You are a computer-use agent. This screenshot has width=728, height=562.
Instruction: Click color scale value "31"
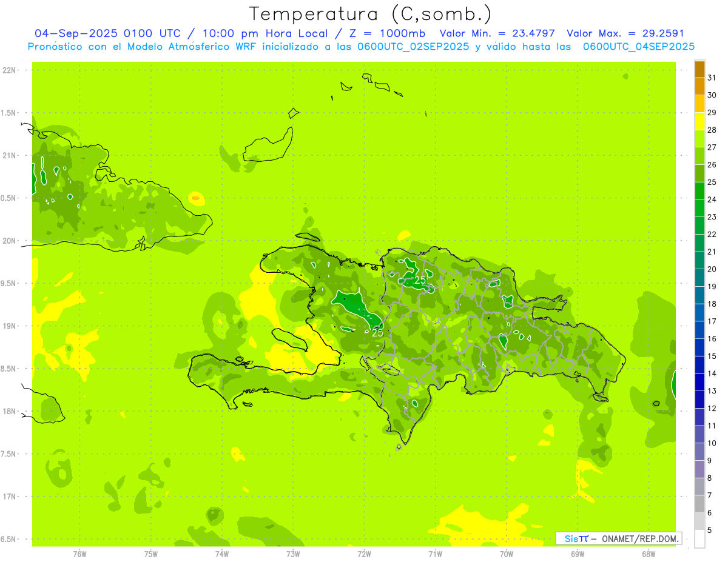click(x=712, y=78)
